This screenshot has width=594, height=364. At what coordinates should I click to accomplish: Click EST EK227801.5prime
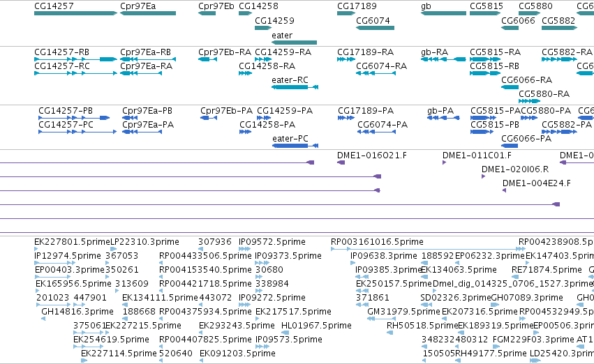pos(36,249)
